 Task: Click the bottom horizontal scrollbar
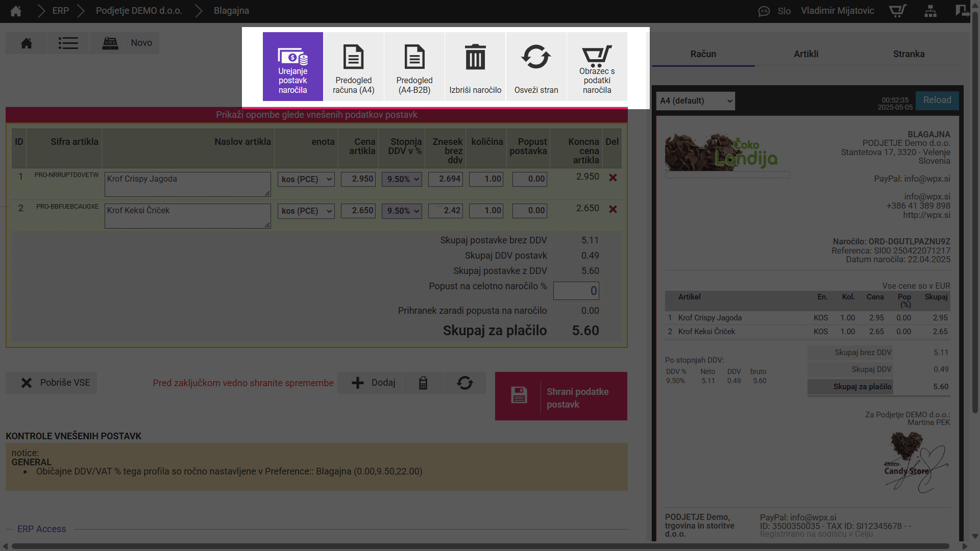[480, 546]
